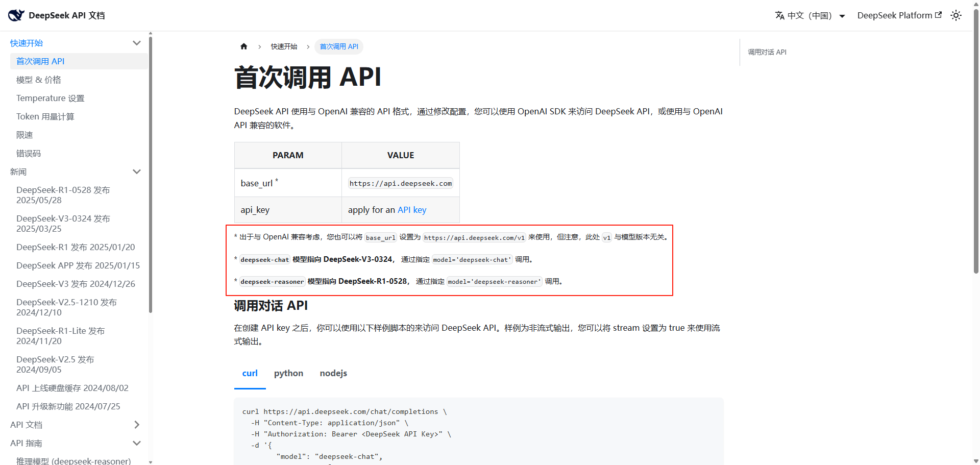The image size is (980, 465).
Task: Toggle the light/dark theme sun icon
Action: point(956,15)
